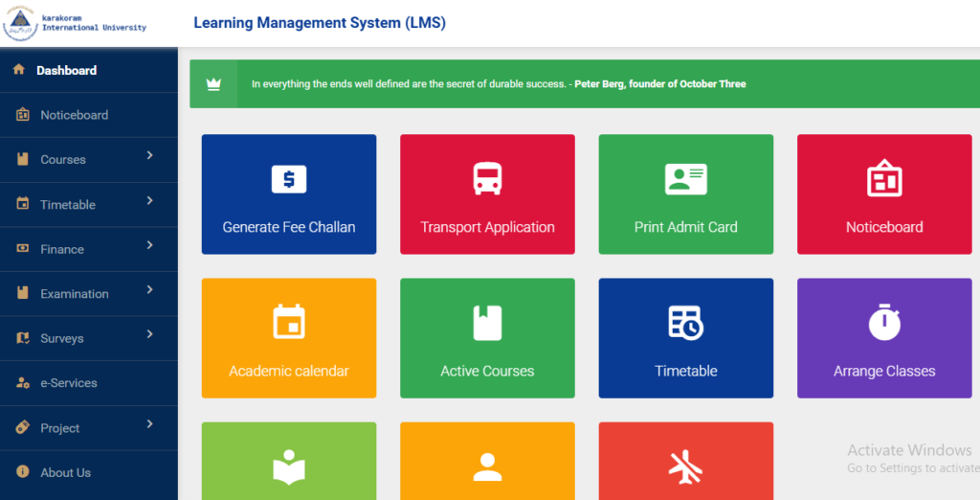Expand the Project submenu chevron
Screen dimensions: 980x500
[x=150, y=423]
